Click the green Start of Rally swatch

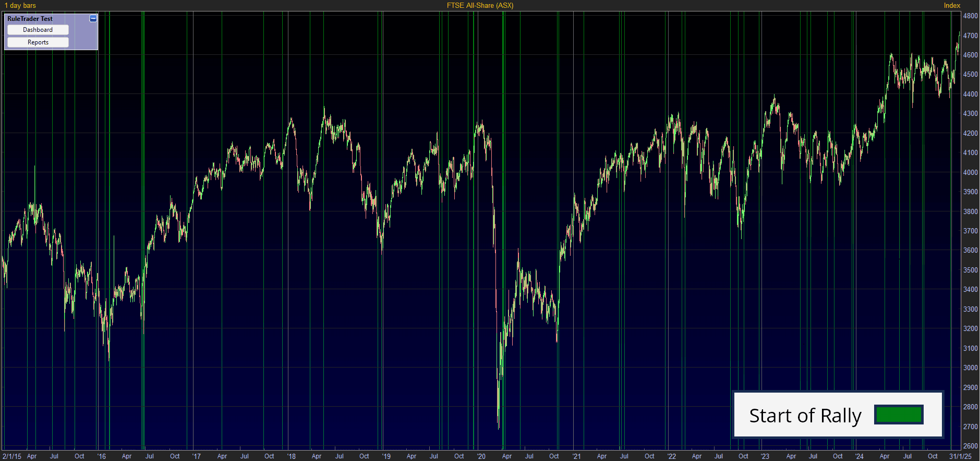pyautogui.click(x=899, y=415)
